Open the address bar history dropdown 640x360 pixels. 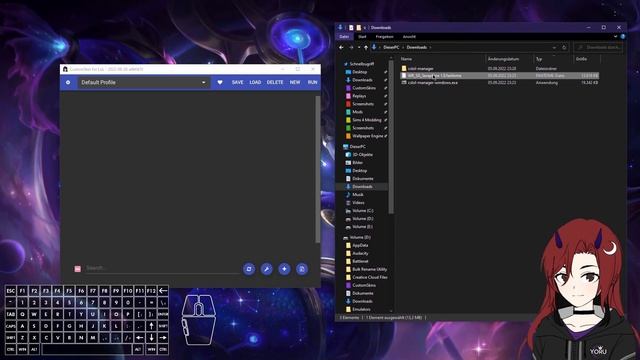[554, 47]
